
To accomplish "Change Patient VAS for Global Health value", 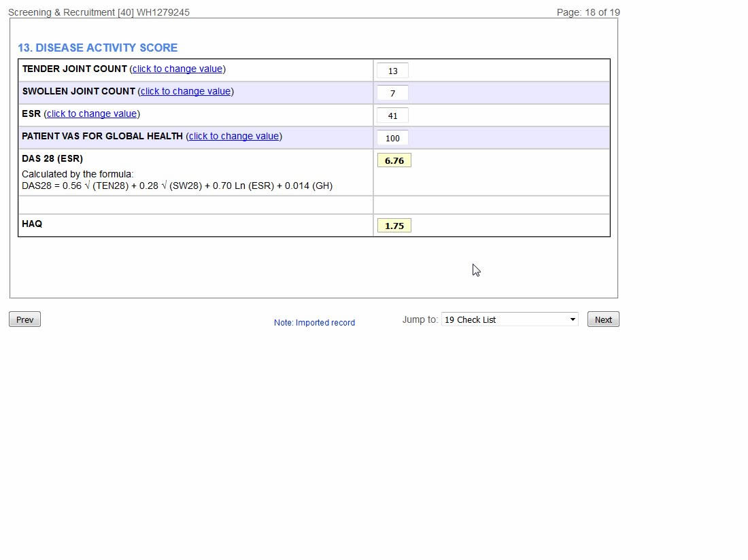I will pos(234,137).
